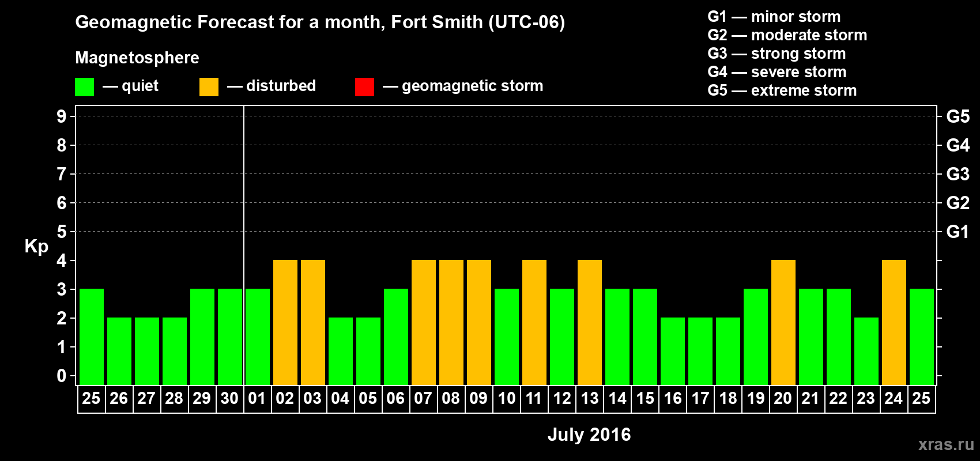The height and width of the screenshot is (461, 980).
Task: Select the green bar for July 04
Action: click(341, 351)
